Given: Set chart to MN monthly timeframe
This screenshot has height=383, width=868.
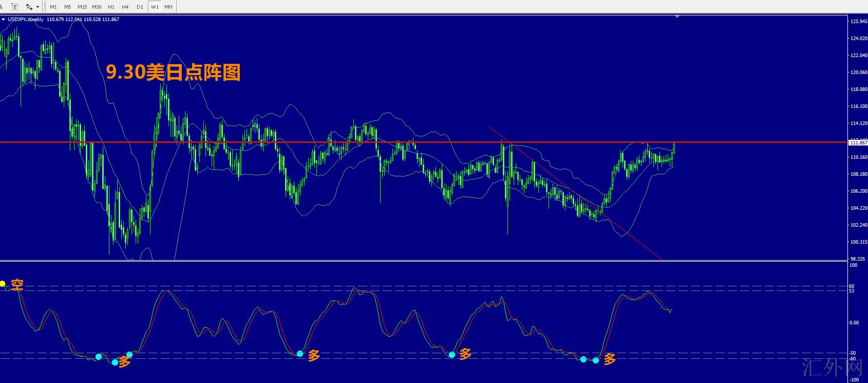Looking at the screenshot, I should point(168,7).
